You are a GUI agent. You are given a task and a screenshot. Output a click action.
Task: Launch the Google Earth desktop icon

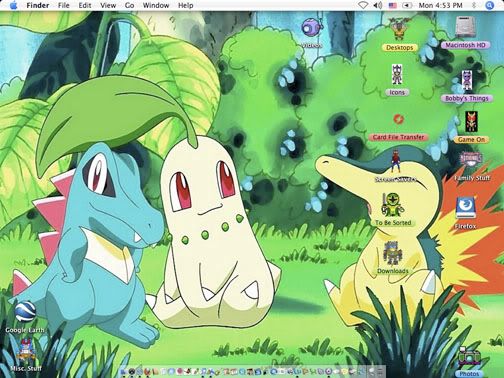25,313
